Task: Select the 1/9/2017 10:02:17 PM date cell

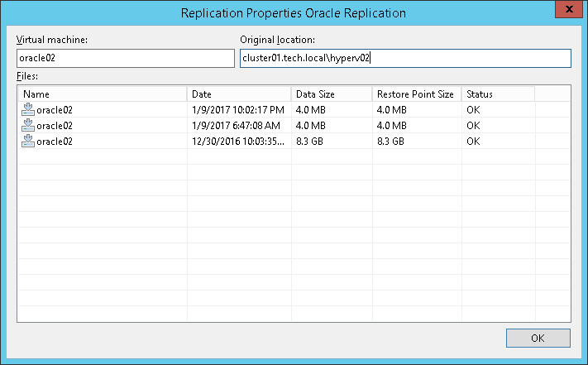Action: 237,109
